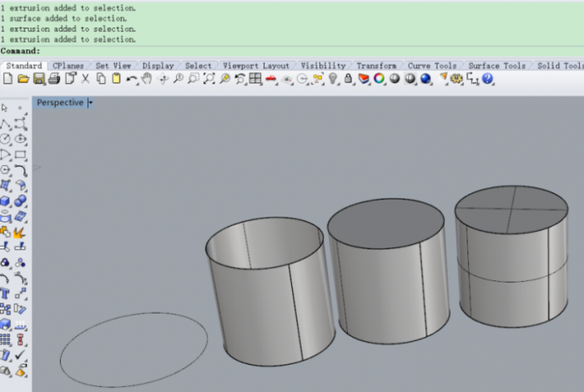Click the color wheel icon

click(x=379, y=78)
